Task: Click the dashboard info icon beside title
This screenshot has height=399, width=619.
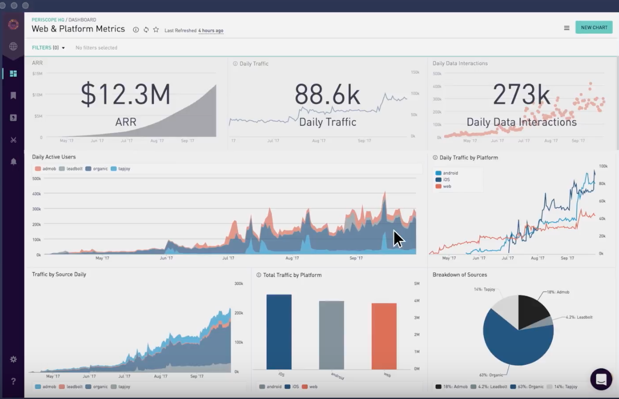Action: pyautogui.click(x=136, y=30)
